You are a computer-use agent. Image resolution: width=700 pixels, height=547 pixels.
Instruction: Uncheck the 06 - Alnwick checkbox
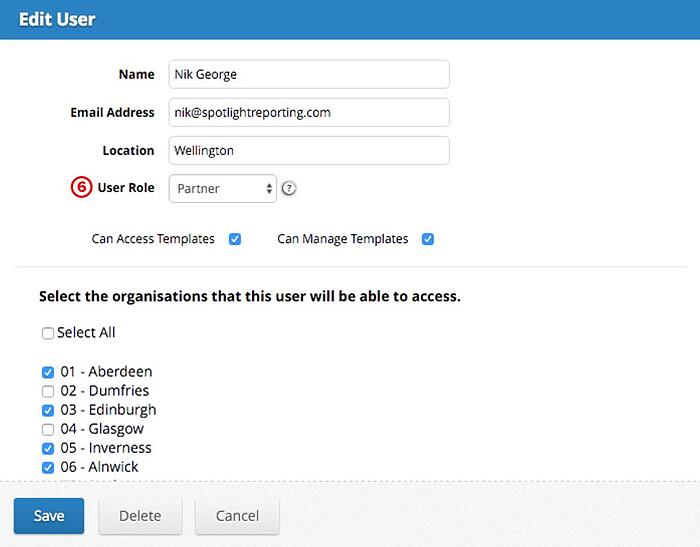pyautogui.click(x=48, y=468)
